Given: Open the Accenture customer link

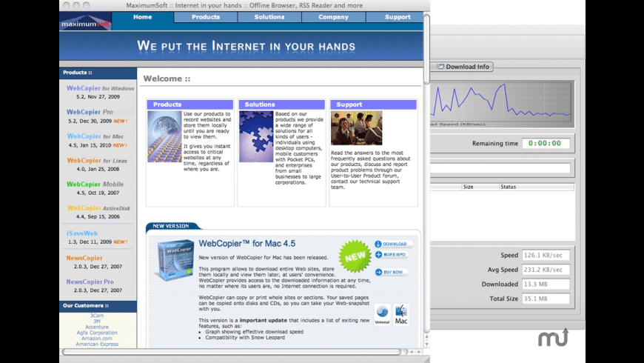Looking at the screenshot, I should [97, 327].
